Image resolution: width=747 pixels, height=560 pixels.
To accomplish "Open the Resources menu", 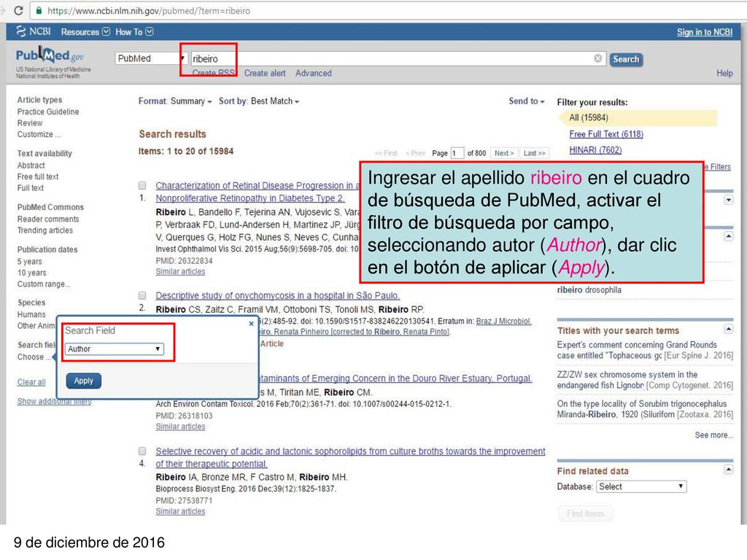I will [x=85, y=32].
